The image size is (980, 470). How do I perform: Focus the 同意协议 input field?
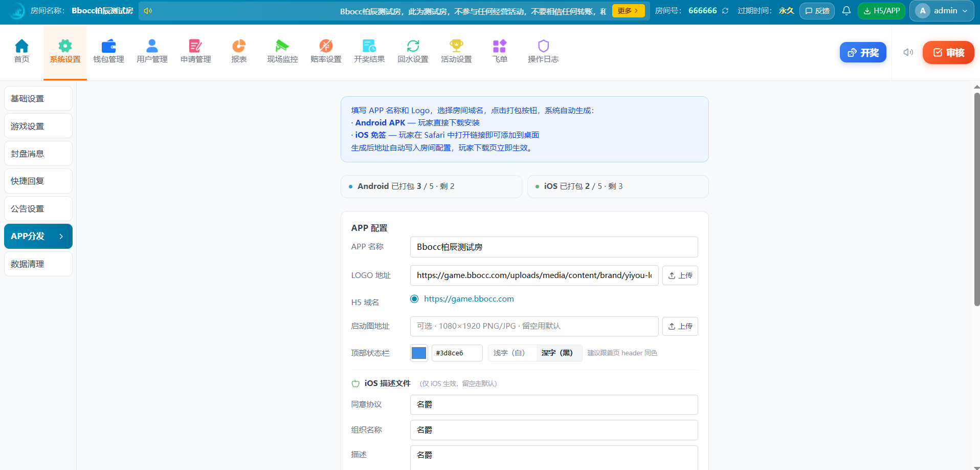click(x=554, y=404)
